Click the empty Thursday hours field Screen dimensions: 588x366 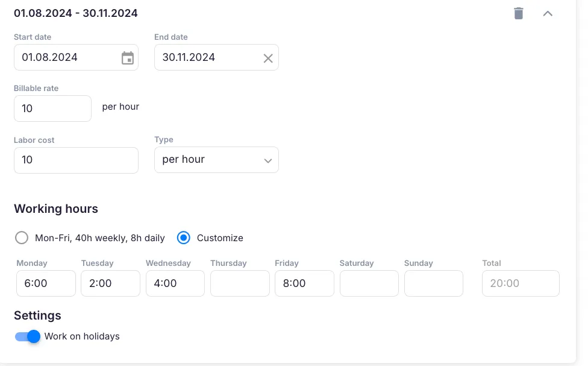pyautogui.click(x=240, y=283)
